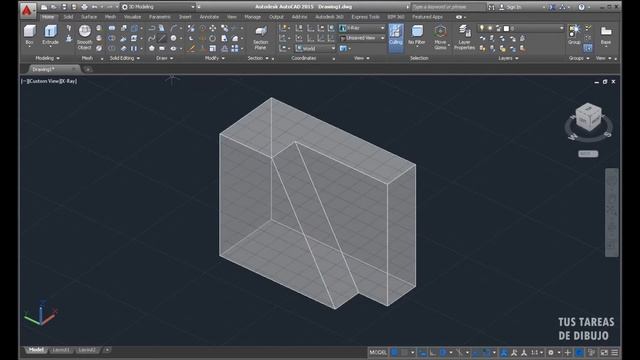Click the Undo arrow in quick access toolbar
The width and height of the screenshot is (640, 360).
point(95,7)
